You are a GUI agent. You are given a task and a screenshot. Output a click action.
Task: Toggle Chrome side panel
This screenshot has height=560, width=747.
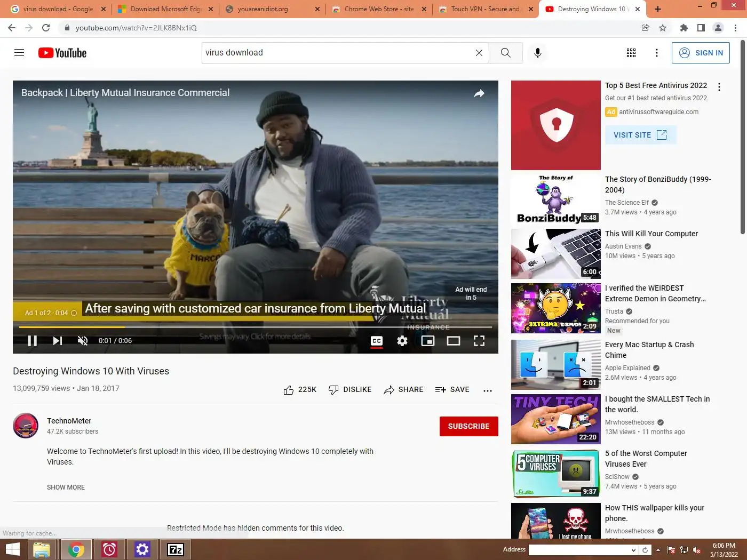pos(701,28)
